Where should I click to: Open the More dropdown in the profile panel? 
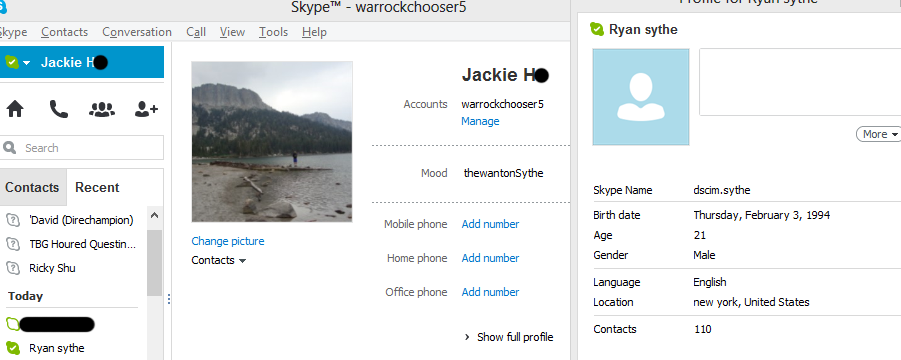879,134
